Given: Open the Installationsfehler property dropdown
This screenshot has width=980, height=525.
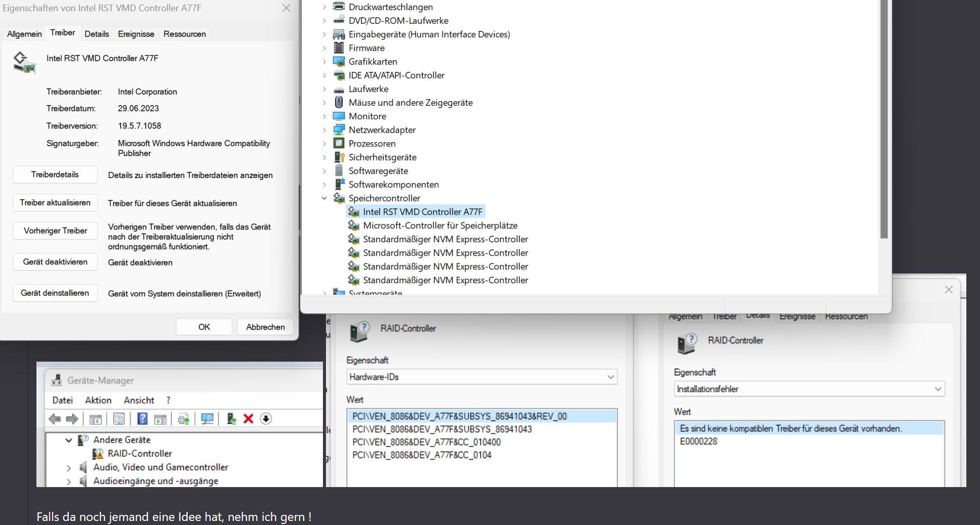Looking at the screenshot, I should coord(809,389).
